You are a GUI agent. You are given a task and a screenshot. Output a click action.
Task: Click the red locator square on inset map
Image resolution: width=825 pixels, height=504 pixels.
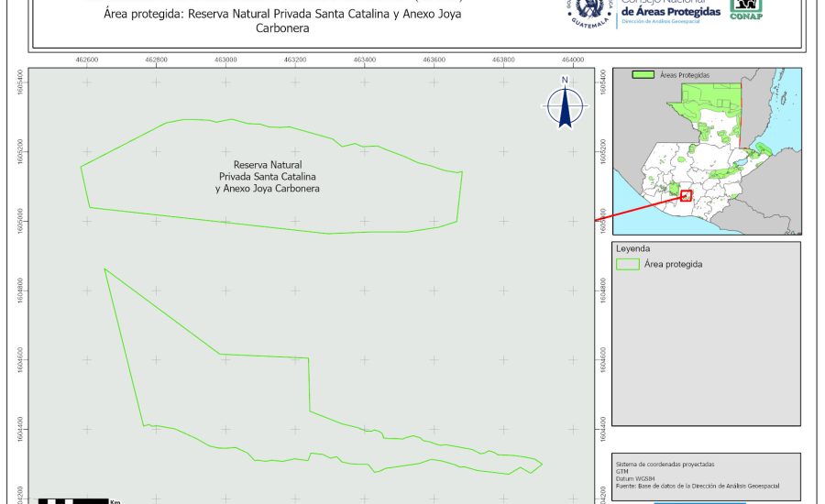click(686, 195)
